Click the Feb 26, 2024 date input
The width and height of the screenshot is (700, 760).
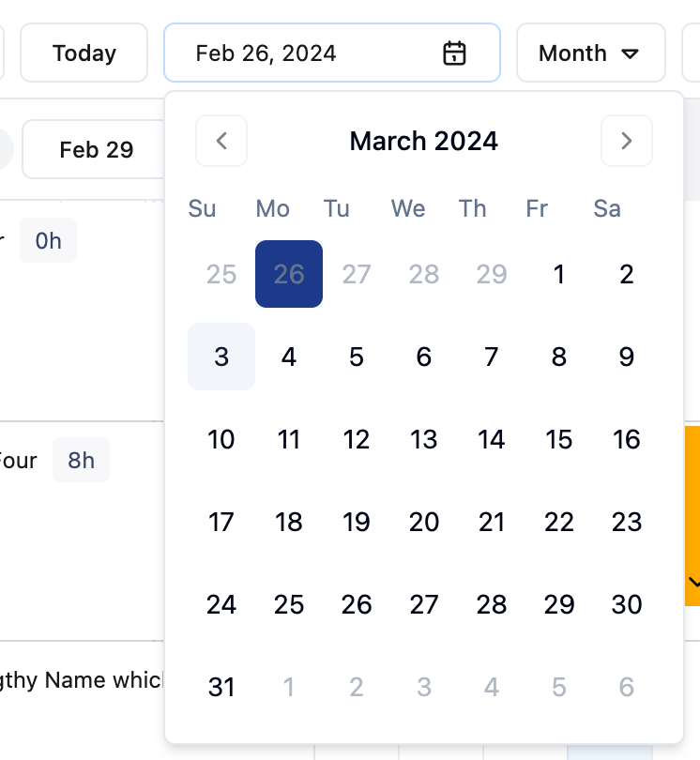pyautogui.click(x=319, y=53)
